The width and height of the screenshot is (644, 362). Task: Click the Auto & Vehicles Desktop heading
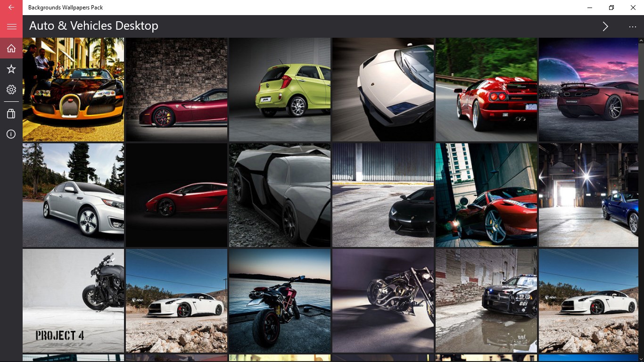click(x=94, y=26)
